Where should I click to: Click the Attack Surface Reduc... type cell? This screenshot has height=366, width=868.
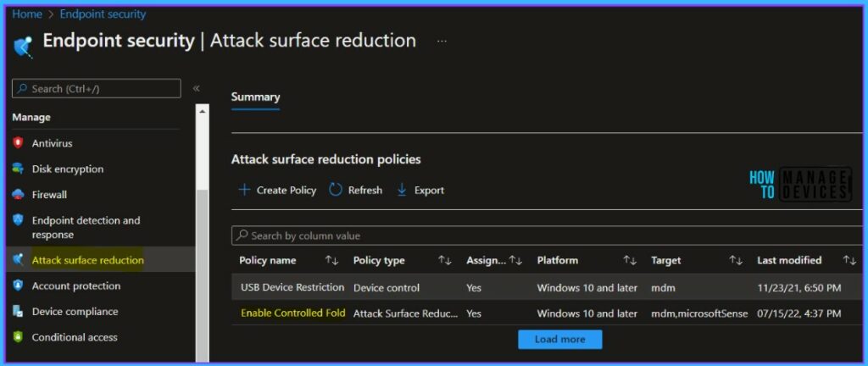coord(406,313)
